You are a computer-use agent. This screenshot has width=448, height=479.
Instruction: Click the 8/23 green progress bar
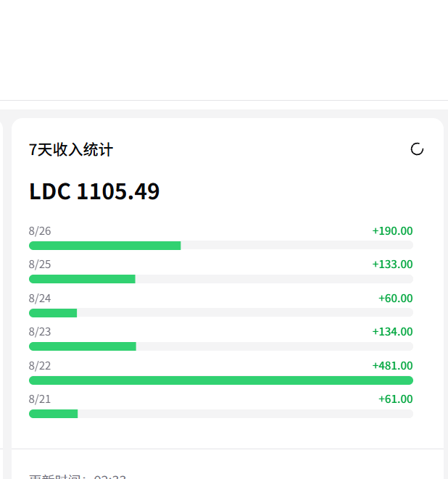pos(83,346)
